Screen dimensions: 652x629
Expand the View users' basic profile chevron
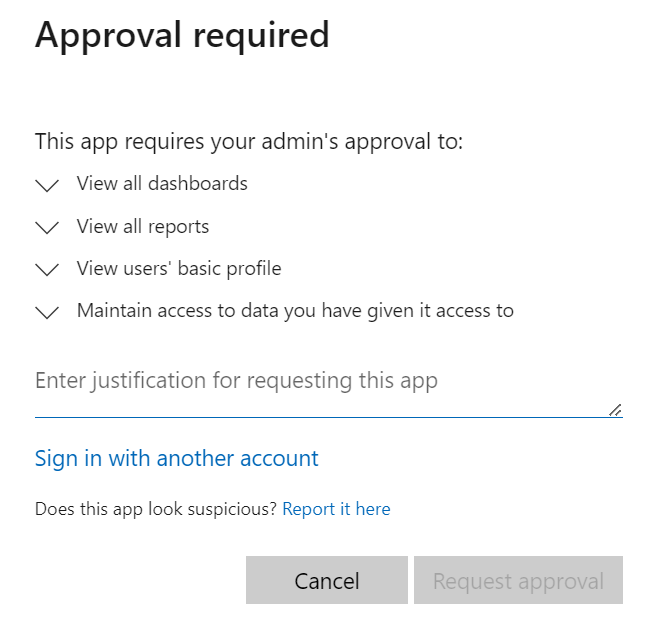tap(47, 270)
